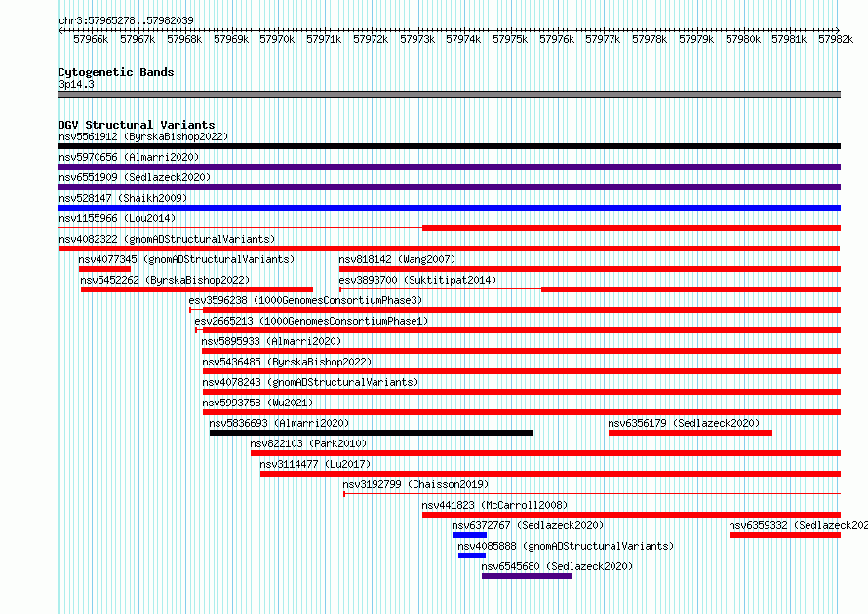Open nsv6359332 variant label
This screenshot has height=614, width=868.
pos(798,525)
